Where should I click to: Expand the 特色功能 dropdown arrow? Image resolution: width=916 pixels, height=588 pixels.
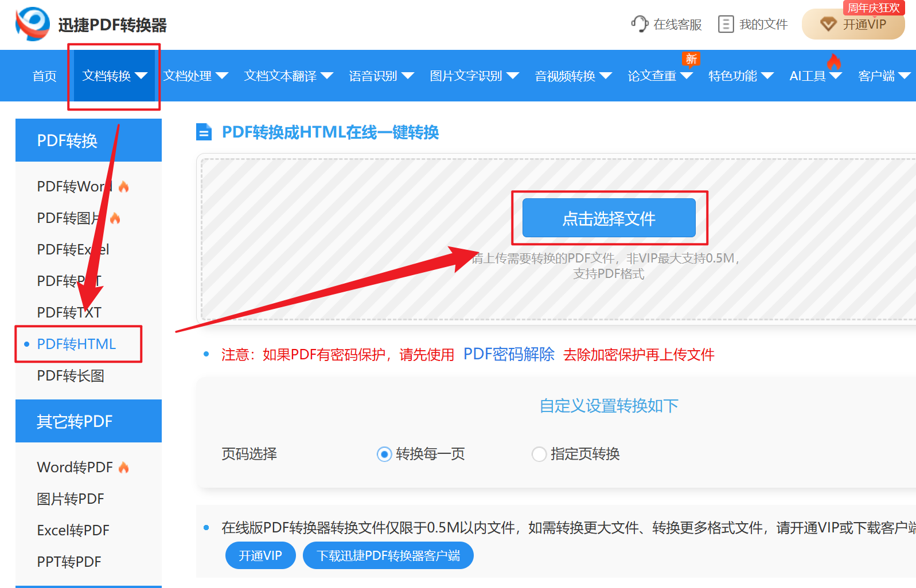pyautogui.click(x=767, y=76)
